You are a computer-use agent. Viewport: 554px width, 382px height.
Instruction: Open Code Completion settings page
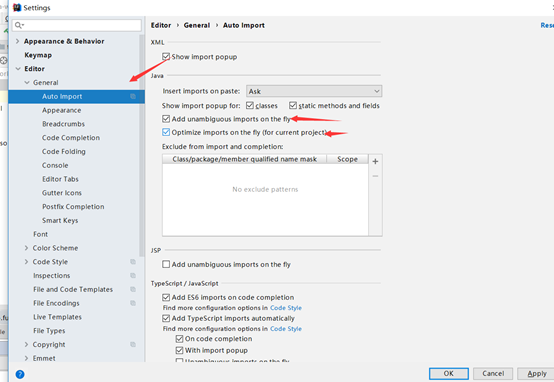[x=71, y=138]
